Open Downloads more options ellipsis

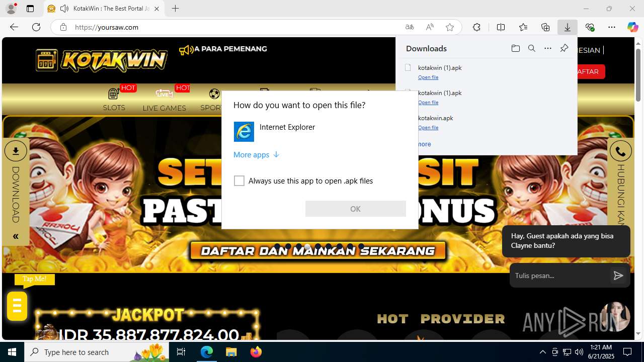[x=548, y=48]
